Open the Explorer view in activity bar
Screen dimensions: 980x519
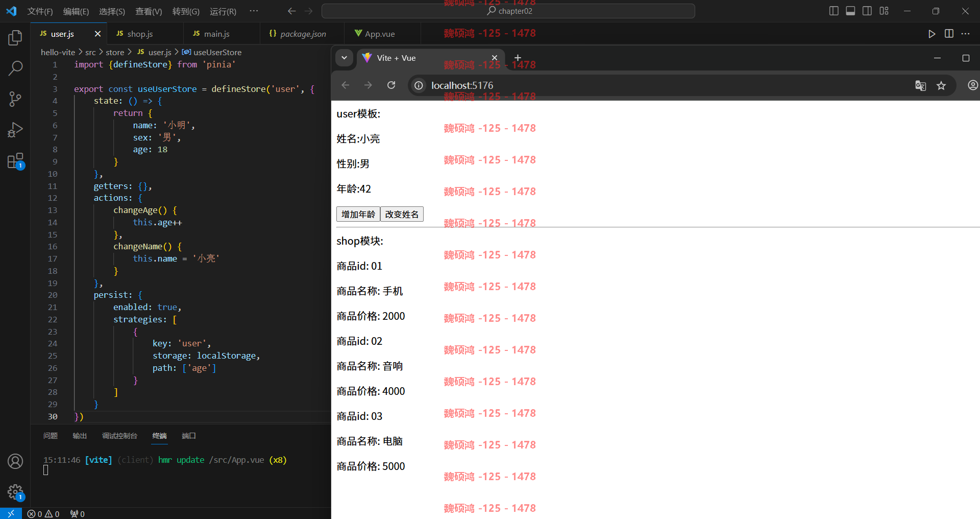click(x=15, y=37)
